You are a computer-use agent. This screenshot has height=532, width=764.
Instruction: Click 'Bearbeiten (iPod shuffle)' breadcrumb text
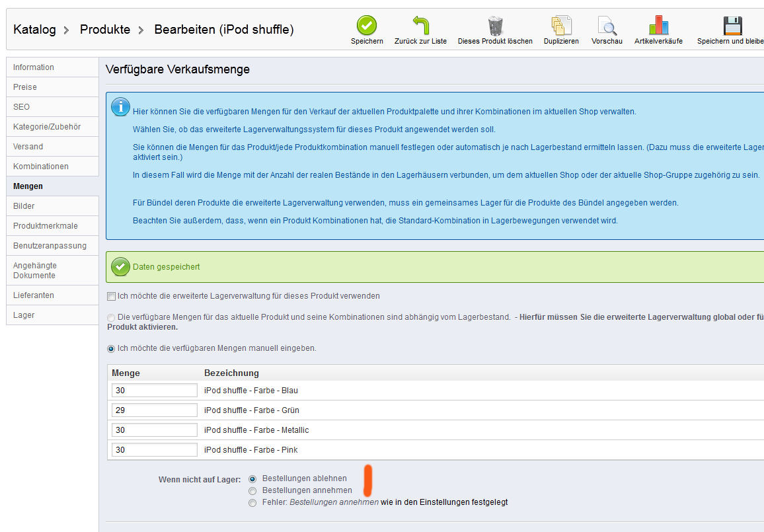(x=224, y=30)
